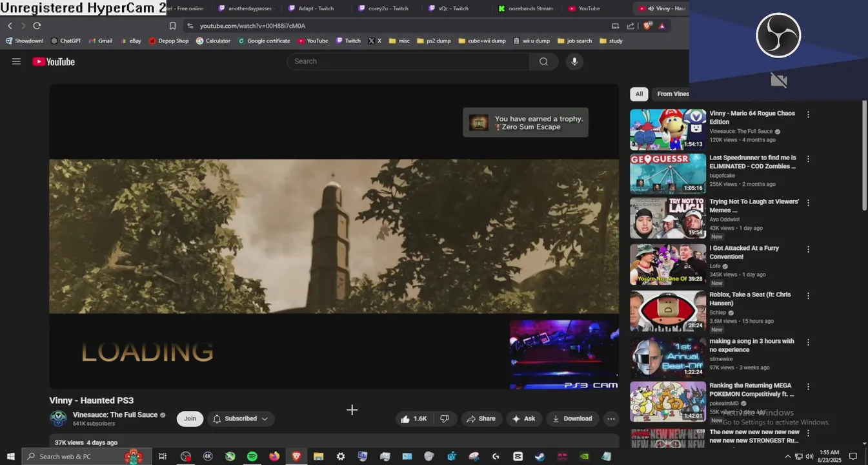Open Vinesauce: The Full Sauce channel avatar
Screen dimensions: 868x465
pyautogui.click(x=58, y=418)
